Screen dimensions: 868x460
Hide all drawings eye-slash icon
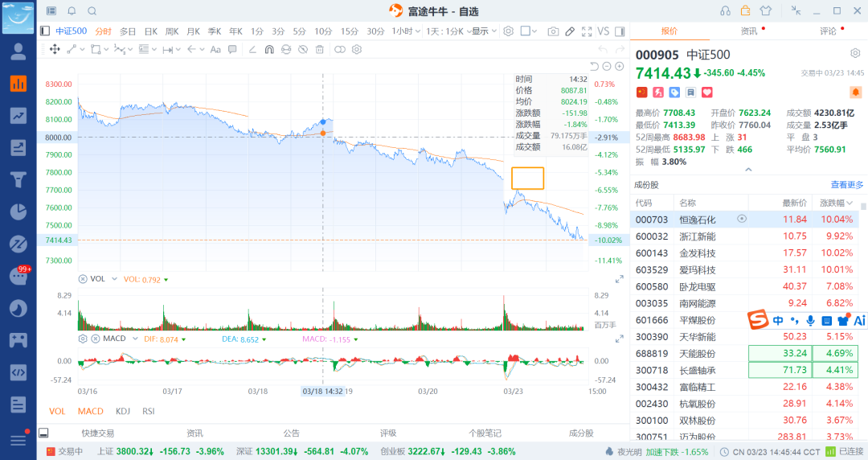[x=303, y=49]
